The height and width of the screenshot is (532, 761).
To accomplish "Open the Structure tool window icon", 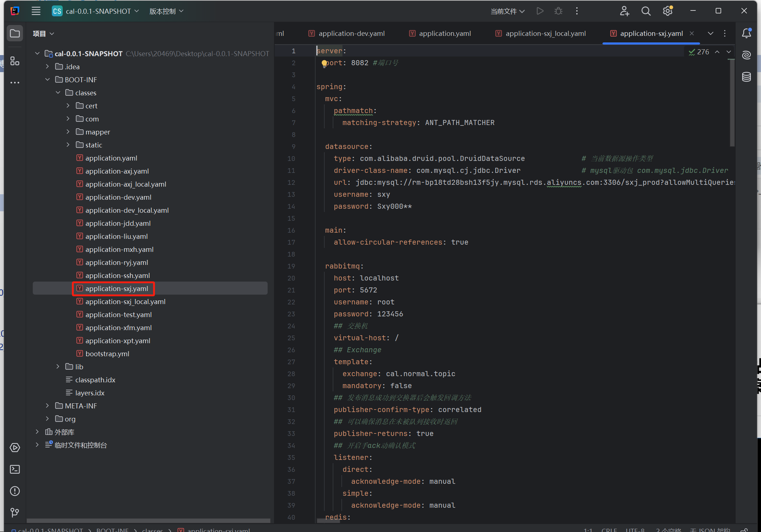I will click(x=15, y=61).
